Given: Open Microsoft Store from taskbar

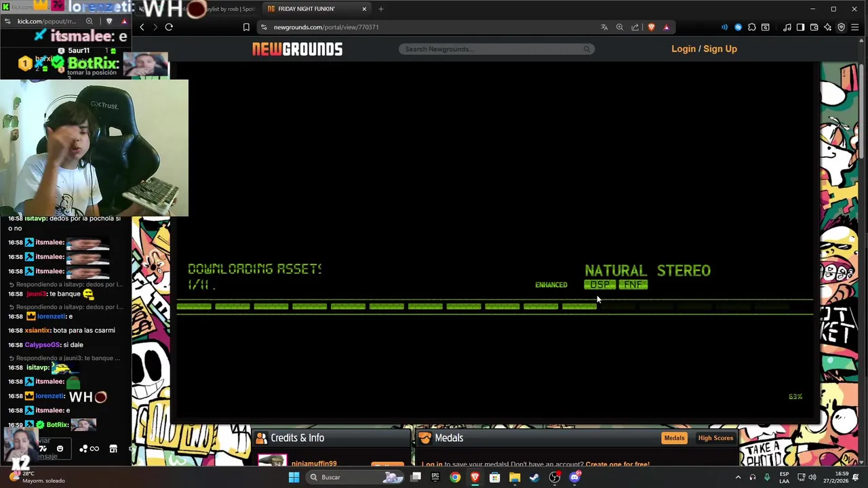Looking at the screenshot, I should pos(495,477).
